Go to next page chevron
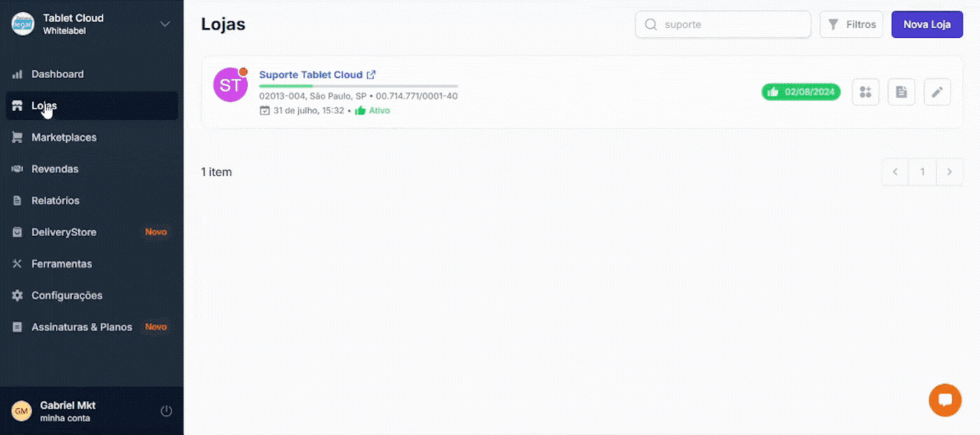Screen dimensions: 980x435 pos(949,172)
